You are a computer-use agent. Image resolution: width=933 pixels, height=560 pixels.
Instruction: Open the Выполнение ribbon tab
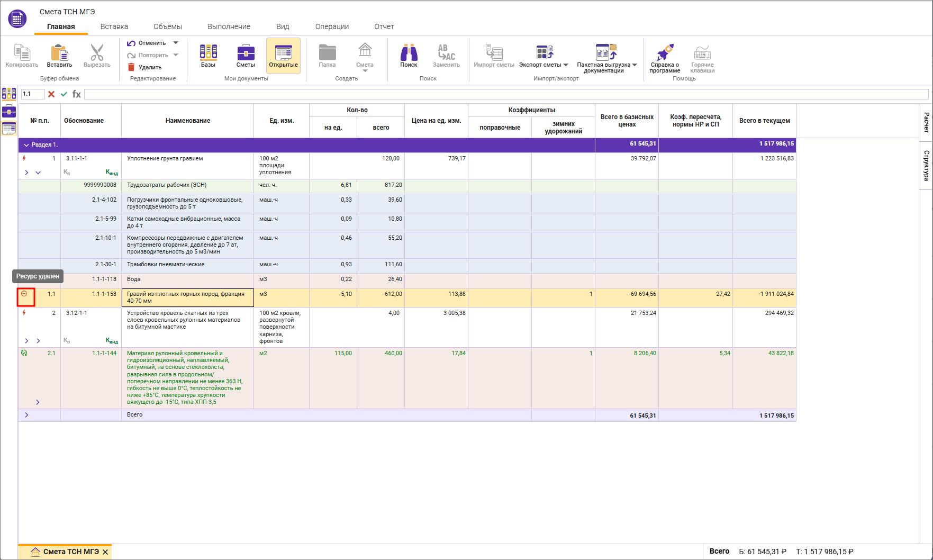tap(229, 26)
